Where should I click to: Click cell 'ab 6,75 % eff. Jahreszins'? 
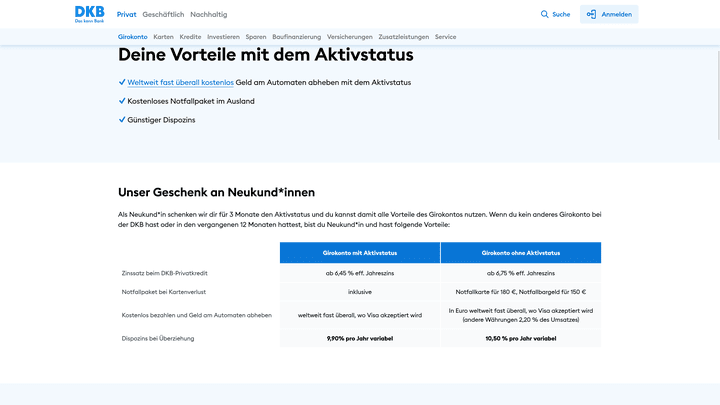[x=521, y=273]
